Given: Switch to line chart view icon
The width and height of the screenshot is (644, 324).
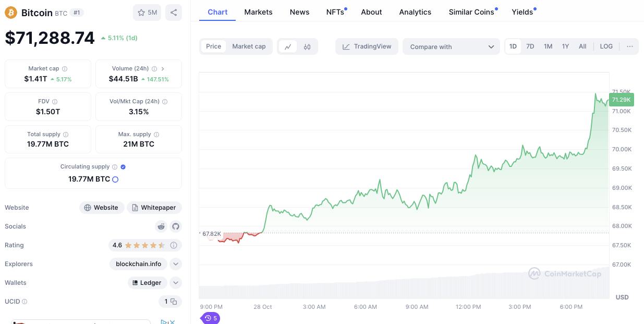Looking at the screenshot, I should pyautogui.click(x=288, y=46).
